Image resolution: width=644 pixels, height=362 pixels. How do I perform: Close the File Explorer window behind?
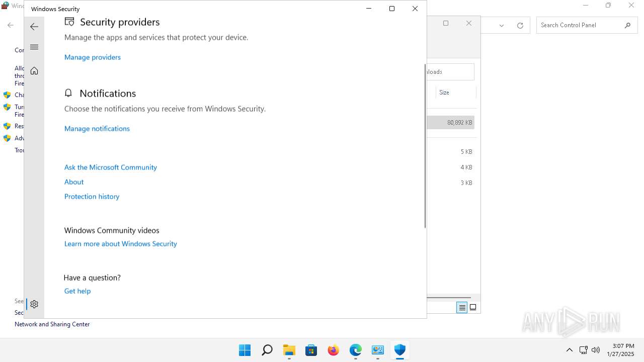pyautogui.click(x=469, y=23)
